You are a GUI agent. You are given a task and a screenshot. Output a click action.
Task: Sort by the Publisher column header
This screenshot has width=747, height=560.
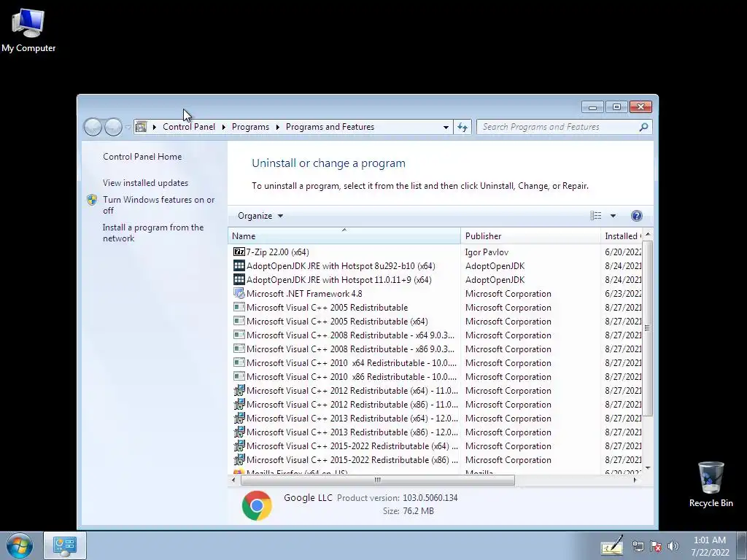531,236
